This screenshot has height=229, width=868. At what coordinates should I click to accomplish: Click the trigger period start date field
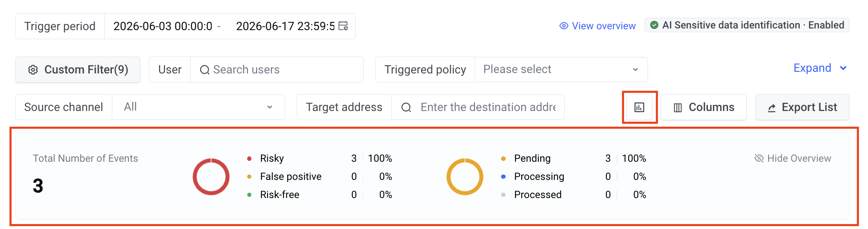163,26
